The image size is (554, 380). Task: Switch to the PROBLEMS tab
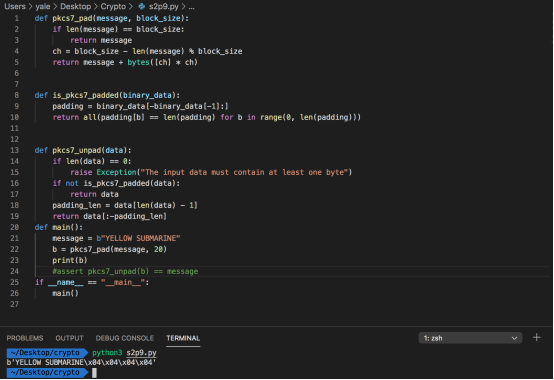click(x=25, y=338)
